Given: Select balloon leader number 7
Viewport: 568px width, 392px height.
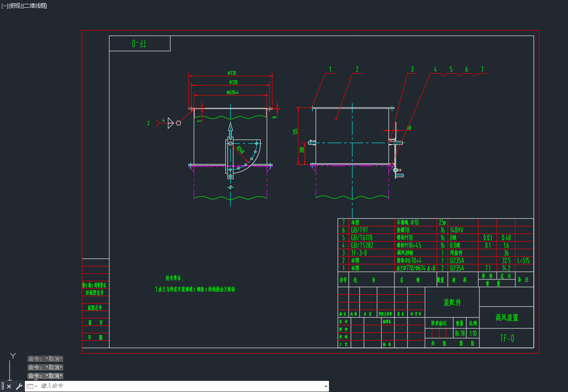Looking at the screenshot, I should pos(482,69).
